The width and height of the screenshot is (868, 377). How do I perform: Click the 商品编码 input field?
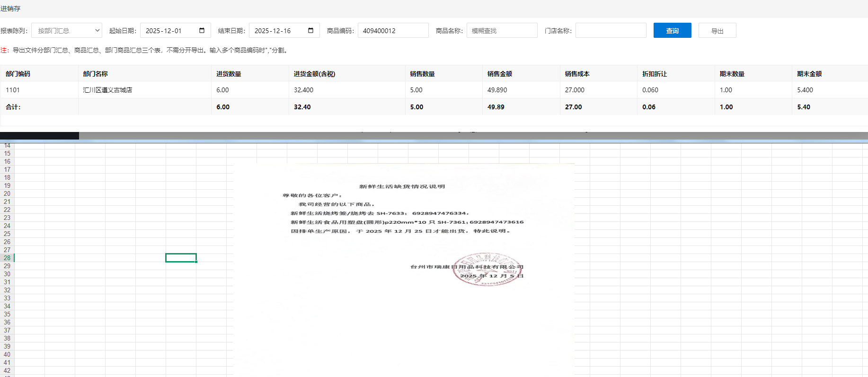coord(393,30)
